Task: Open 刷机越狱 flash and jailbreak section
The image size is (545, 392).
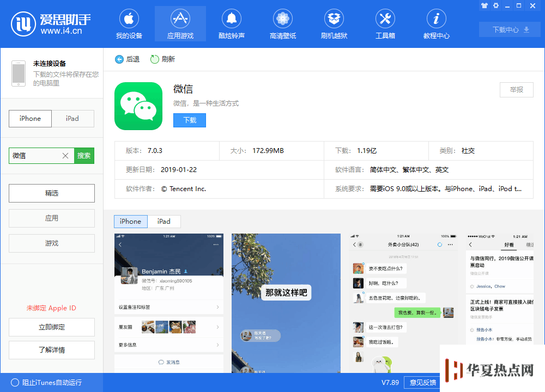Action: tap(334, 24)
